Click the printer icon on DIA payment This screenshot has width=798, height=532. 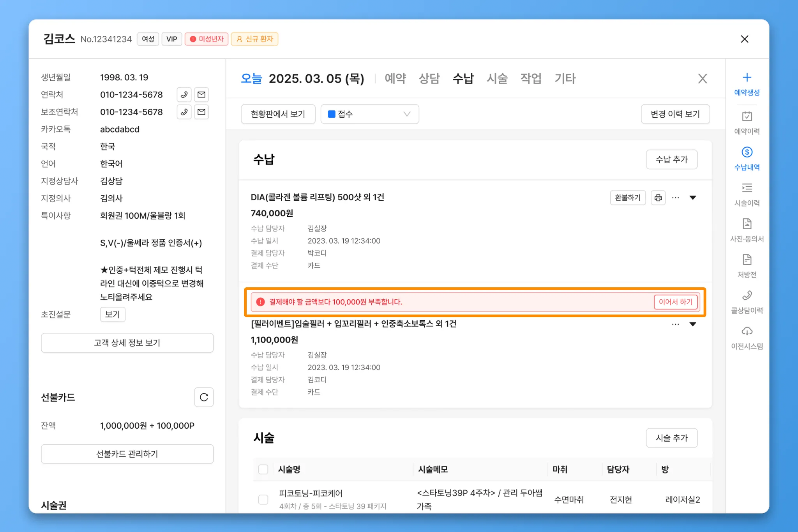(658, 198)
